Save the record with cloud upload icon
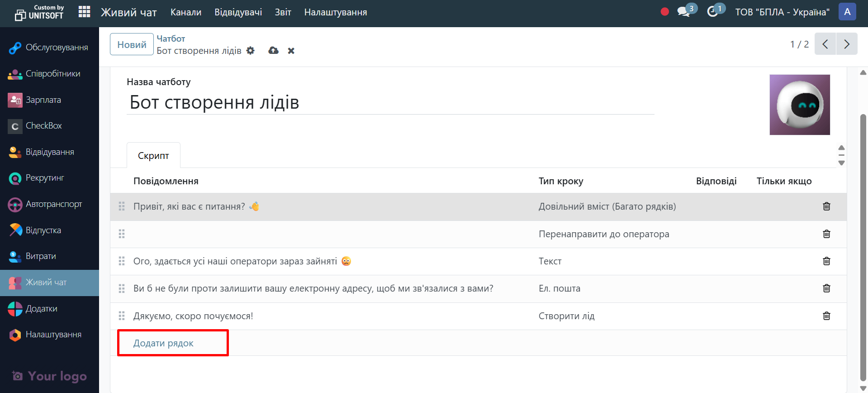The width and height of the screenshot is (868, 393). pos(273,51)
